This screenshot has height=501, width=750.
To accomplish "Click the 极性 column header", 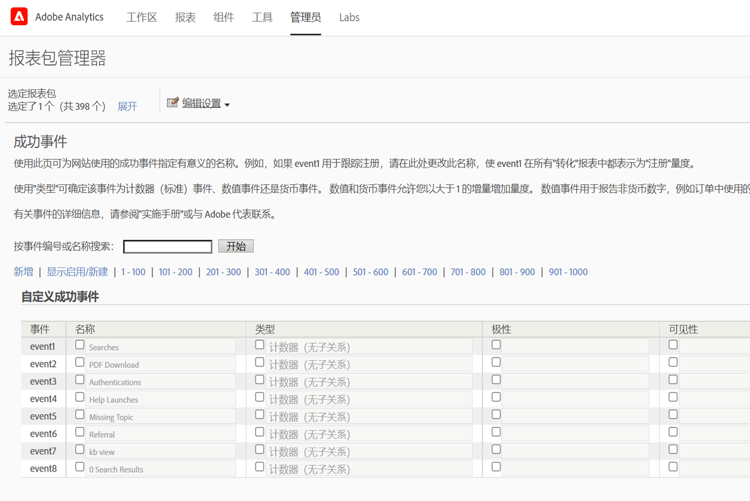I will click(501, 329).
